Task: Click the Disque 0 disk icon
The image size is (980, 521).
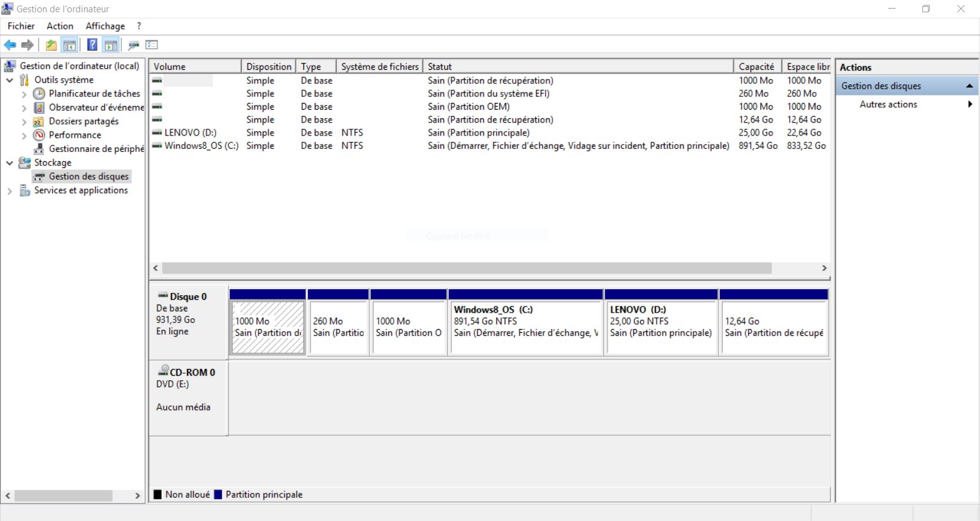Action: point(163,296)
